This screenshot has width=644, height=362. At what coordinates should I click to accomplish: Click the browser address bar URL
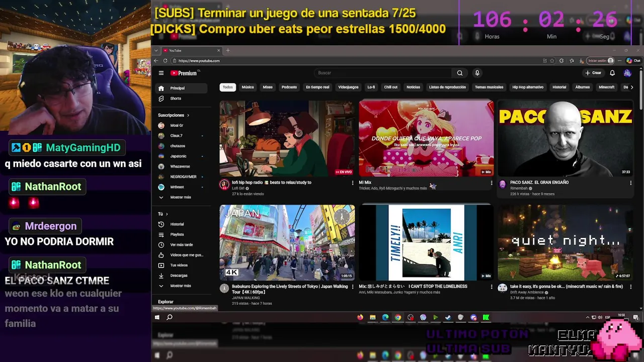199,61
